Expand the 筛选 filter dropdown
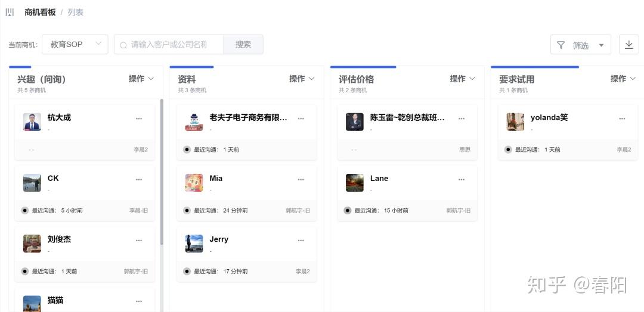Screen dimensions: 644x312 (x=580, y=45)
